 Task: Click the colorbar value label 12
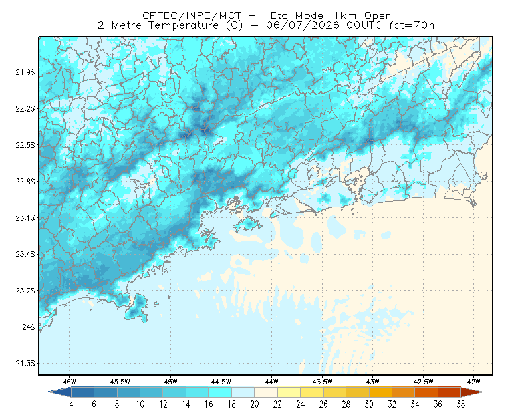pyautogui.click(x=163, y=404)
